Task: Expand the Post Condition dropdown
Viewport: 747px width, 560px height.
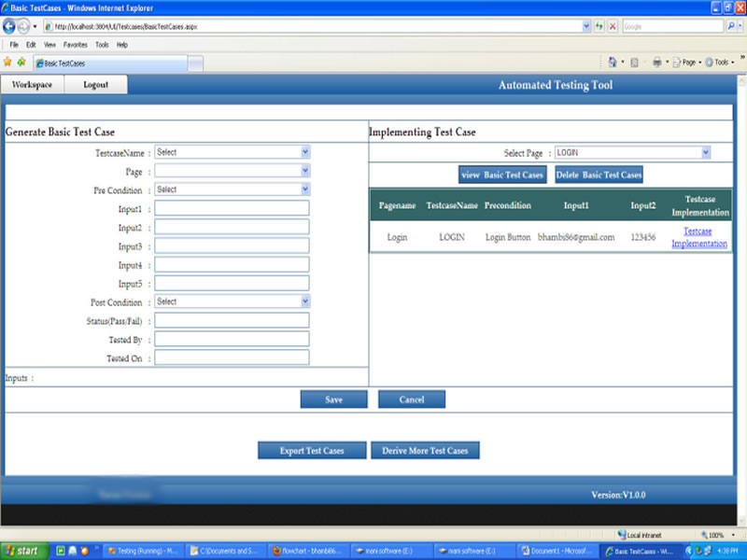Action: click(304, 301)
